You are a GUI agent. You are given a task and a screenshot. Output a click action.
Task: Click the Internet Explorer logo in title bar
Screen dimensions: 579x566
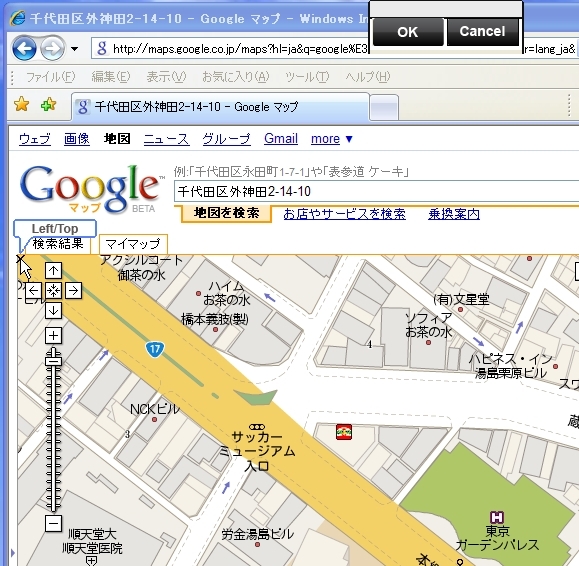click(x=17, y=17)
